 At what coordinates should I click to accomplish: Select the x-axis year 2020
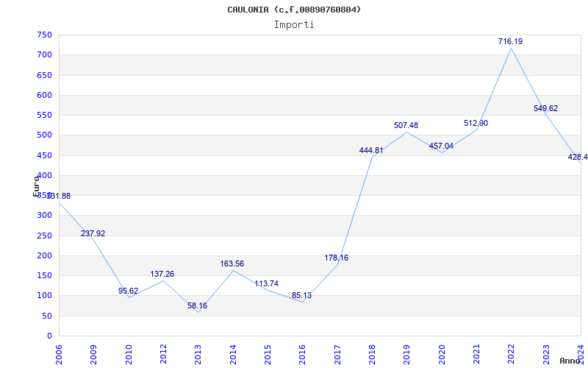[x=442, y=355]
